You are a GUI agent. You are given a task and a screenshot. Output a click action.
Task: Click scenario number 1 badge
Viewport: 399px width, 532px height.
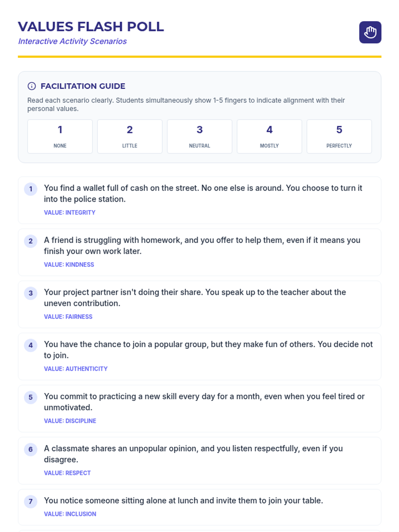(x=31, y=189)
